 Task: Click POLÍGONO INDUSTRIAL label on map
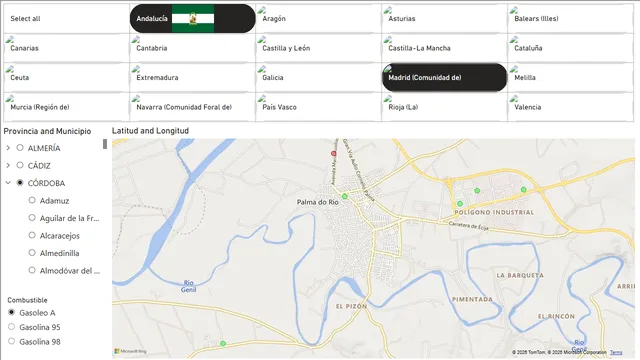coord(494,212)
